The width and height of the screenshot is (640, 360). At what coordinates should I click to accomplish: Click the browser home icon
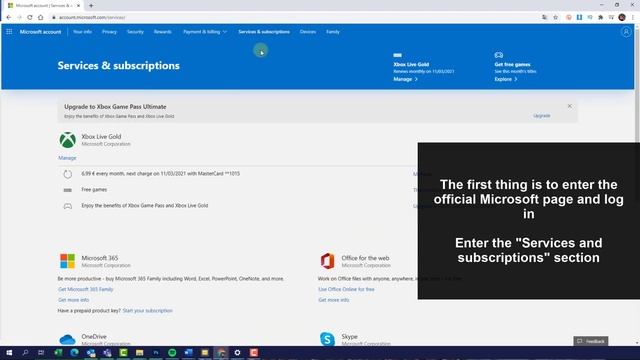pyautogui.click(x=40, y=17)
